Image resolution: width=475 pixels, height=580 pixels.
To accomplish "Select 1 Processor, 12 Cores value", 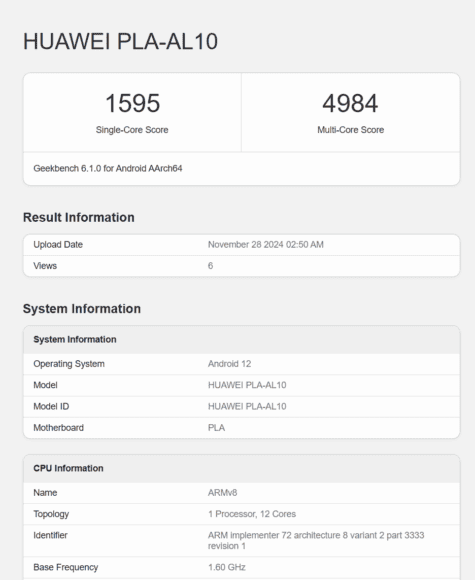I will pos(252,514).
